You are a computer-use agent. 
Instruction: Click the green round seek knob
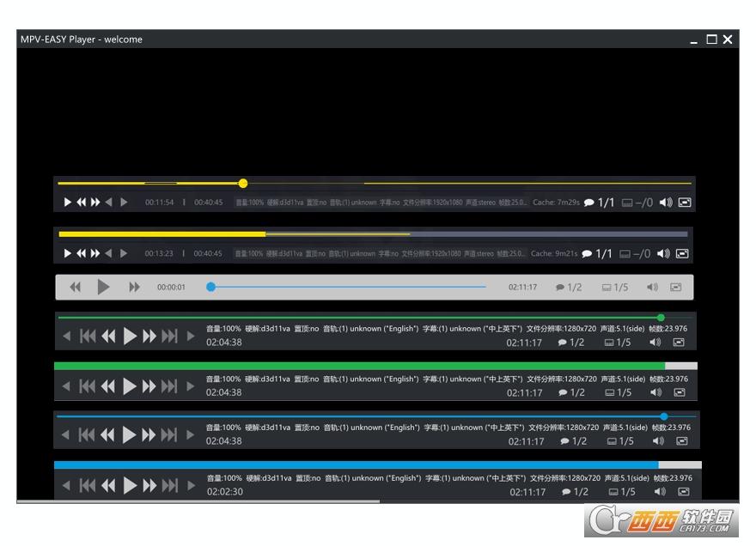(661, 318)
